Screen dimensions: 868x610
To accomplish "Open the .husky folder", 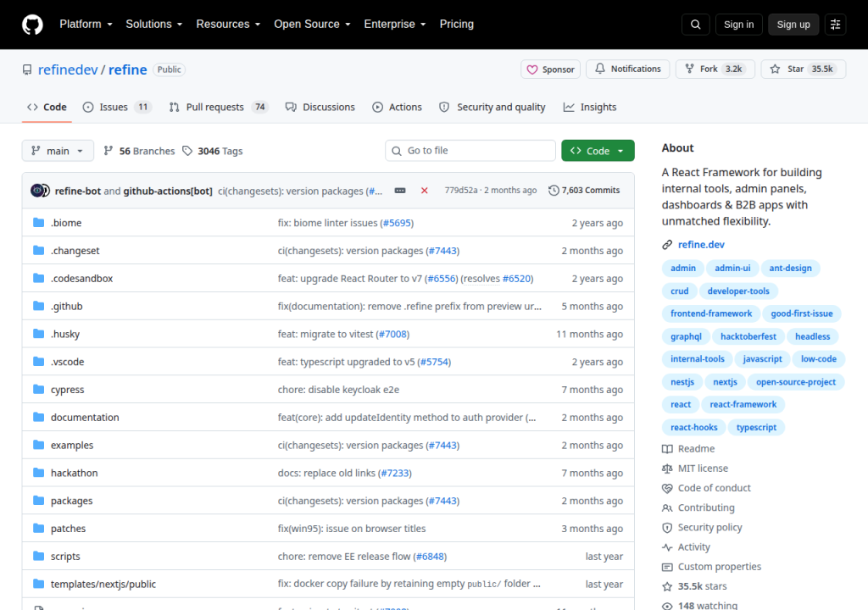I will pos(65,334).
